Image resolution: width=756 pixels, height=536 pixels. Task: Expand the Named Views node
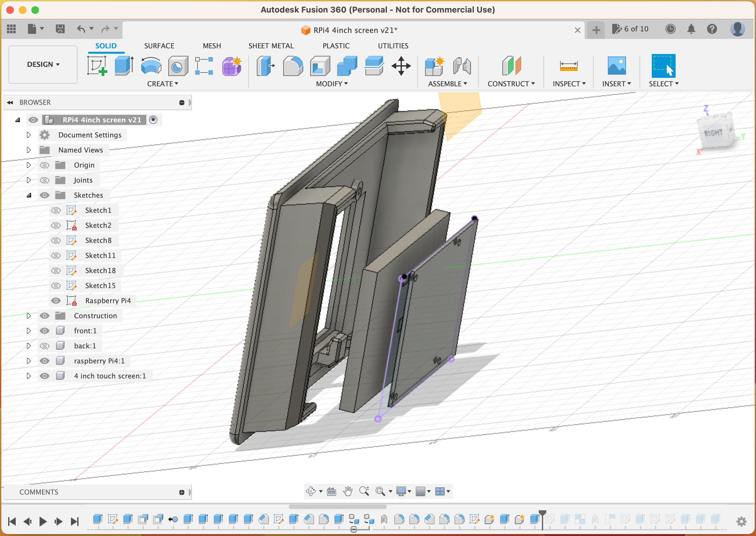point(29,150)
